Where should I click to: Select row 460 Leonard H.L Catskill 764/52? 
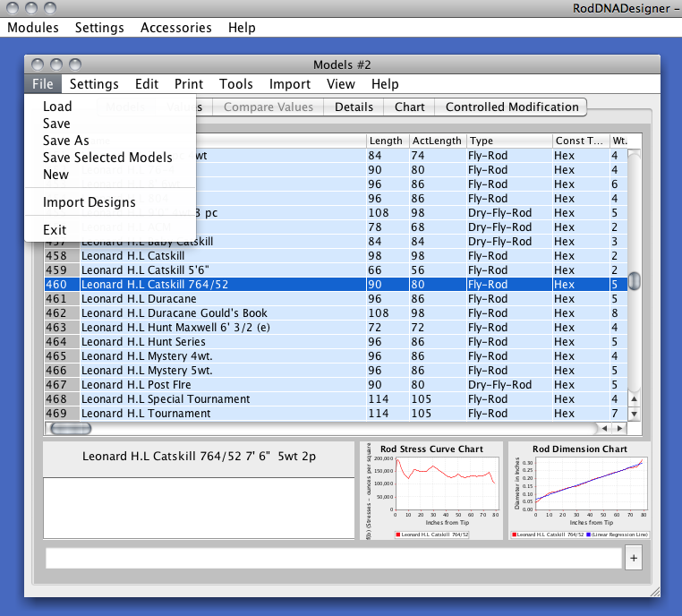(336, 285)
